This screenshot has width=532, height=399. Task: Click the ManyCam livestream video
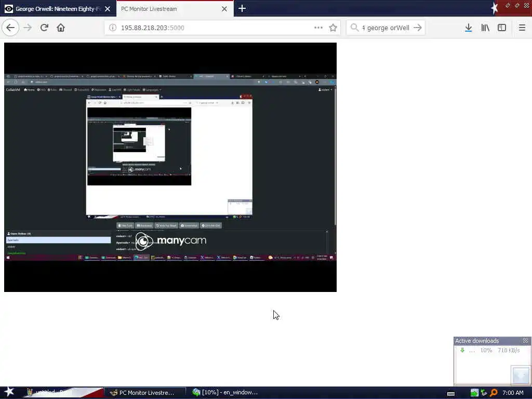170,167
